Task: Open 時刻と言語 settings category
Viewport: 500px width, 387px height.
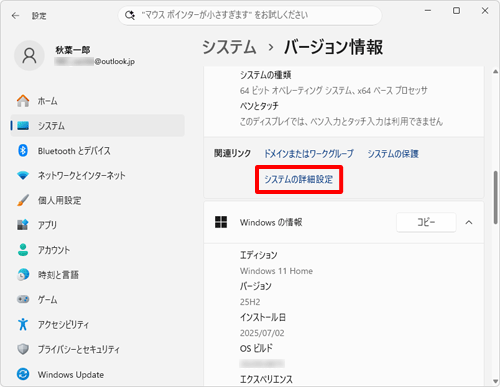Action: 98,275
